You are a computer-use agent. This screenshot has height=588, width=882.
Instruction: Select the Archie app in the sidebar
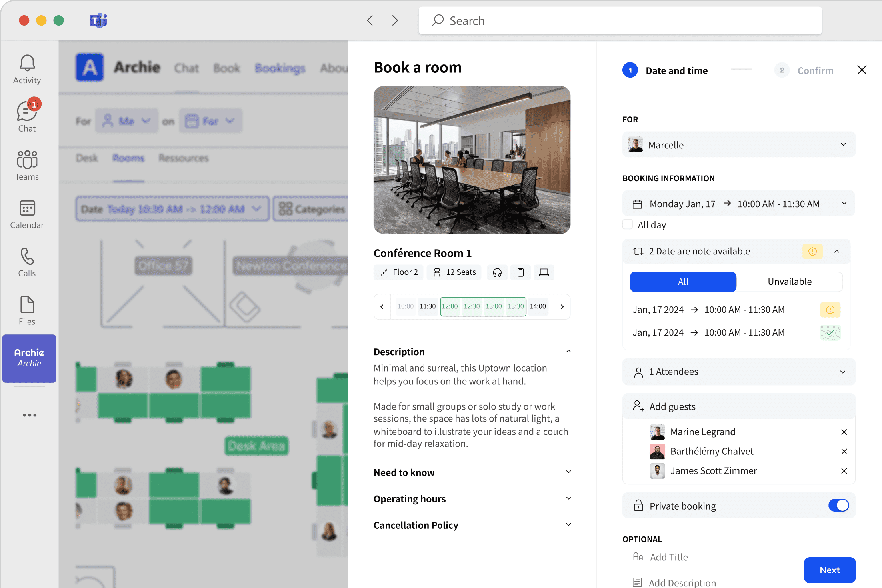[x=29, y=358]
